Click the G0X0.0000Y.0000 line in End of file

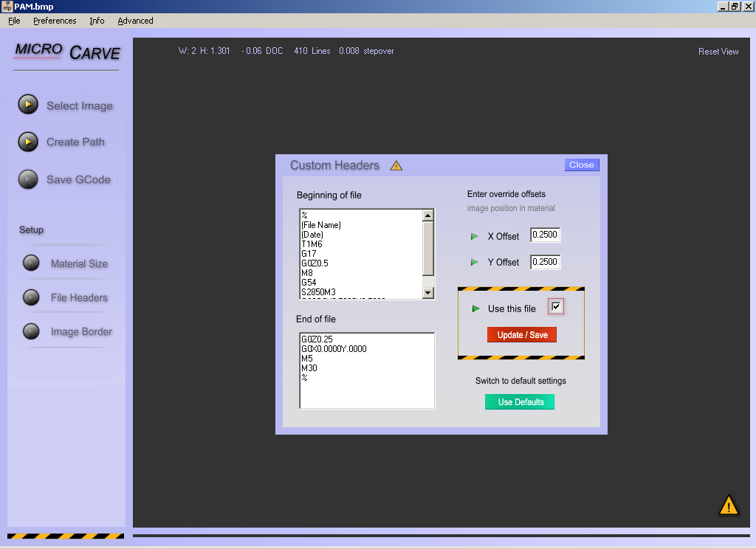pos(334,349)
